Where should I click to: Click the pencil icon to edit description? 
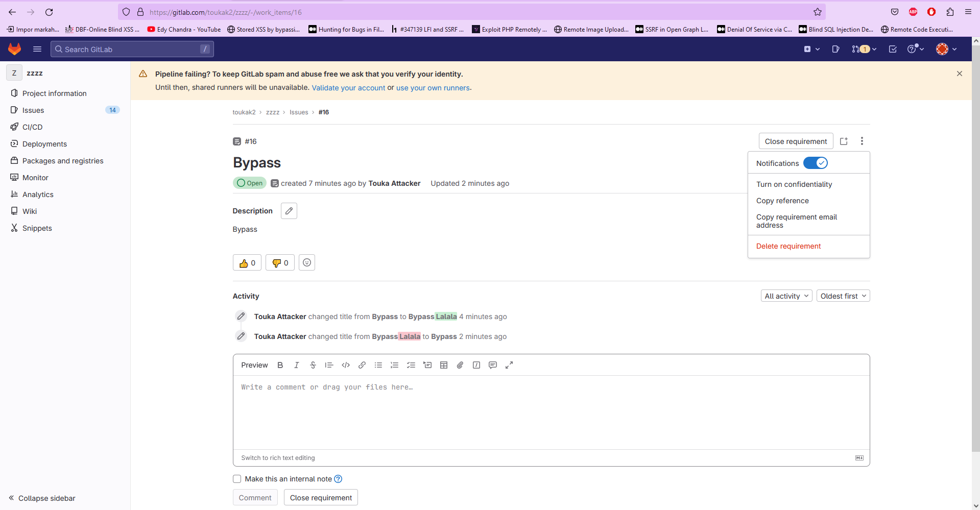pos(289,211)
